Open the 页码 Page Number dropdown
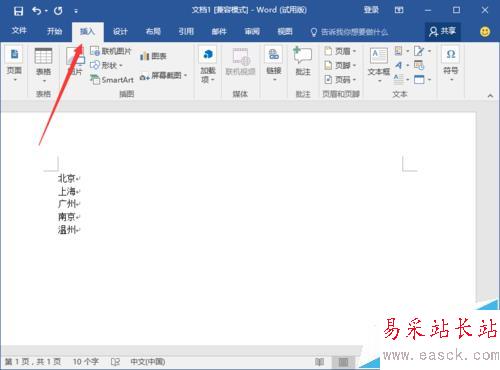This screenshot has width=500, height=370. [340, 80]
